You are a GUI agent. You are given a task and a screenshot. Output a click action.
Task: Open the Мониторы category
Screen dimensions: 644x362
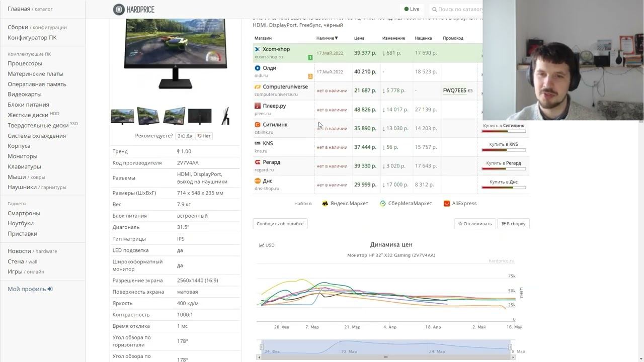pos(23,156)
